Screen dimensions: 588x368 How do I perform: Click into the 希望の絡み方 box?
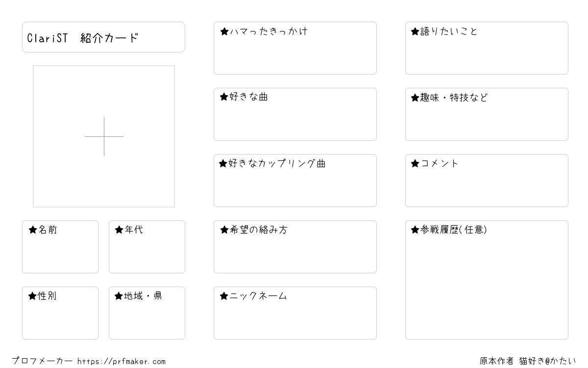(295, 247)
